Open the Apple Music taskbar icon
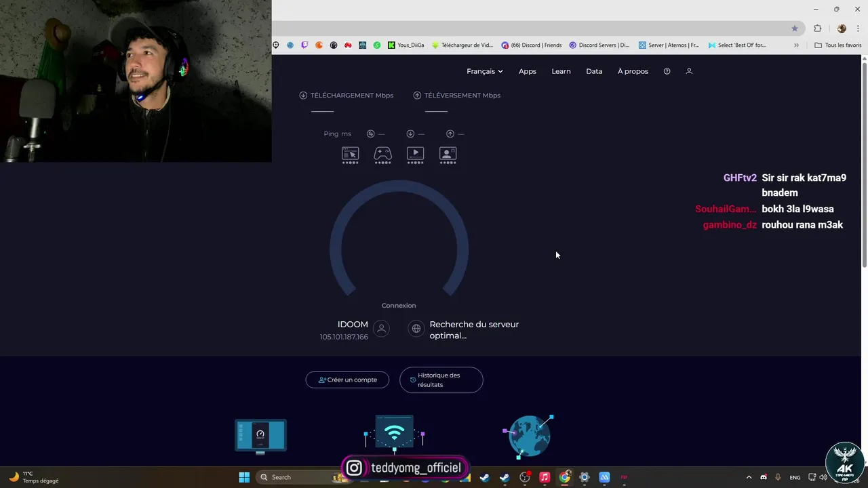The image size is (868, 488). click(545, 477)
